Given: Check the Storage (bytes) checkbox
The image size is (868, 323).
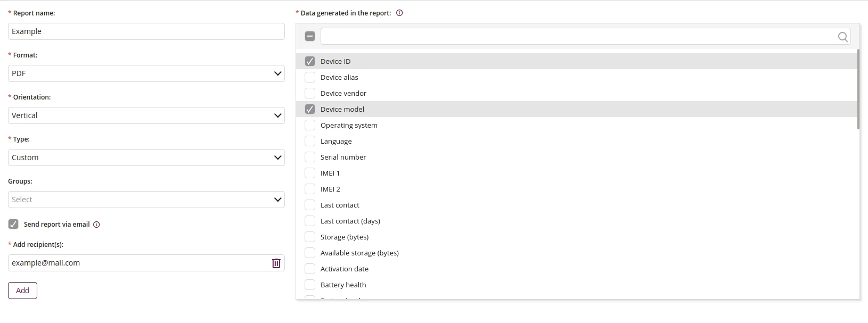Looking at the screenshot, I should click(310, 237).
